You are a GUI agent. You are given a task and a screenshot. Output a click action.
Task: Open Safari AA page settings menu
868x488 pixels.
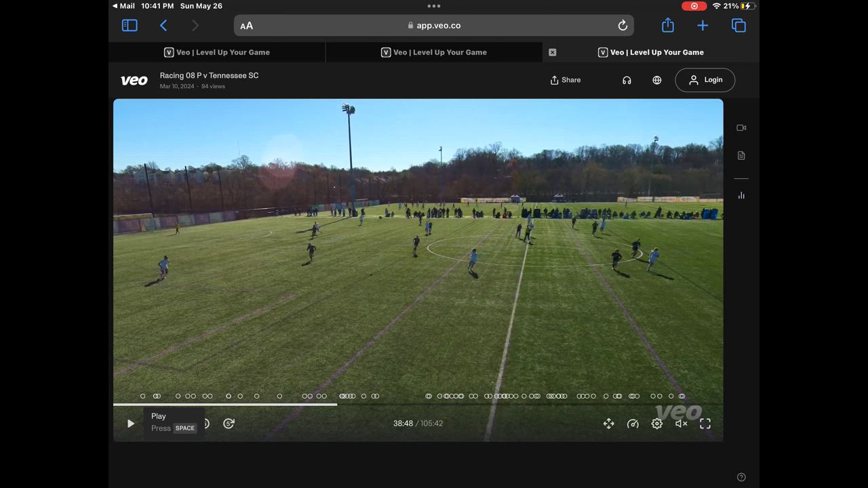(247, 26)
